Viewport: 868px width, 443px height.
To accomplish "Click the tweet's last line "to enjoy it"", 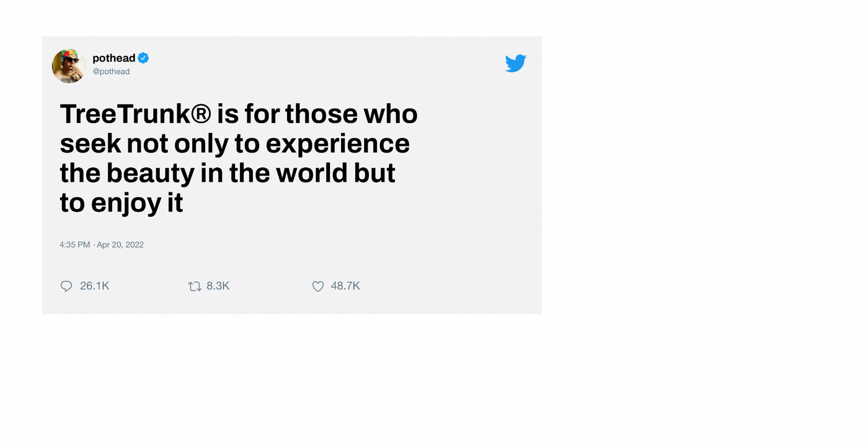I will 122,203.
